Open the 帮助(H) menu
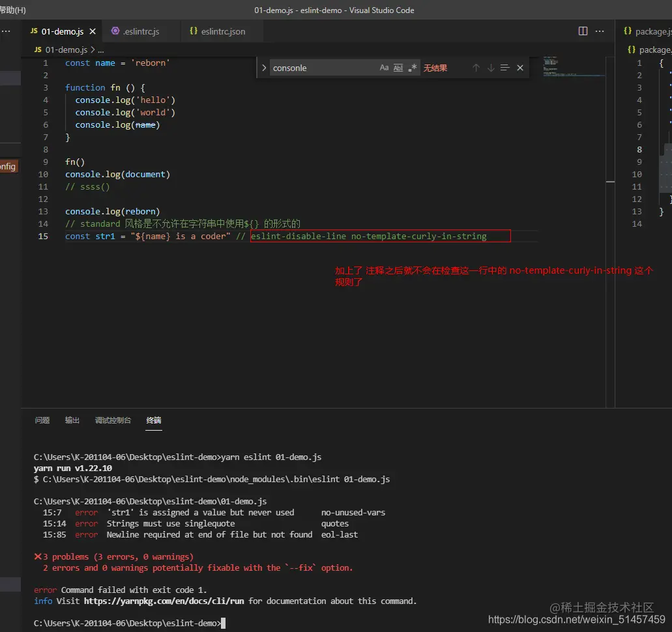 (x=13, y=10)
